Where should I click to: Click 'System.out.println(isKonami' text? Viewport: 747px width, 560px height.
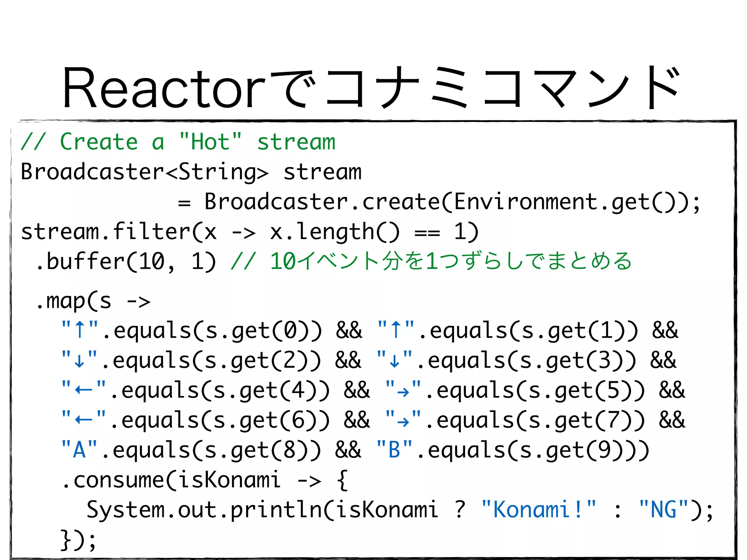[x=262, y=510]
